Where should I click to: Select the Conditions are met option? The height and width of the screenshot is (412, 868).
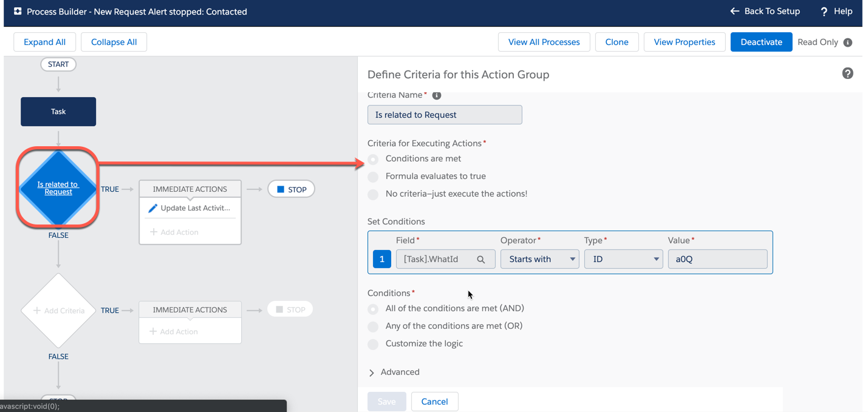[372, 159]
